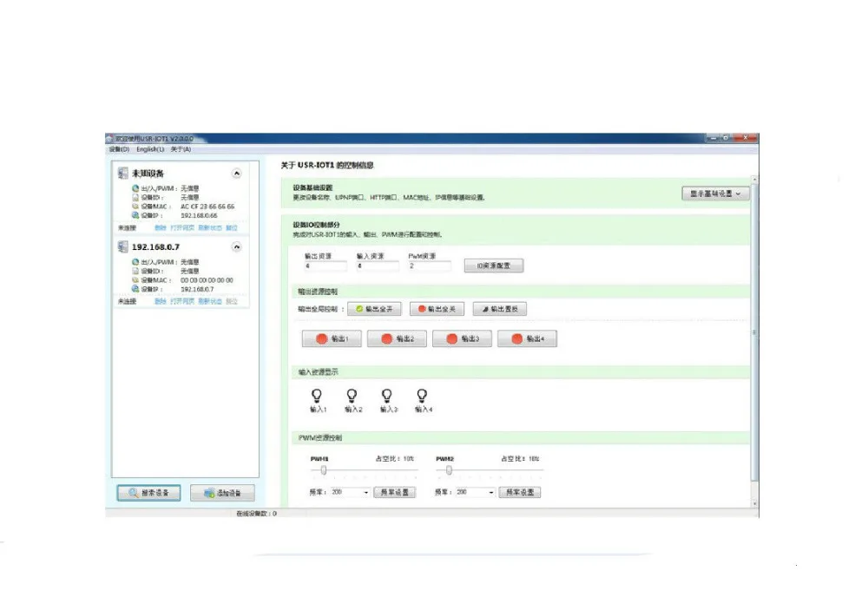The height and width of the screenshot is (597, 868).
Task: Click the 输入资源 input field
Action: (378, 266)
